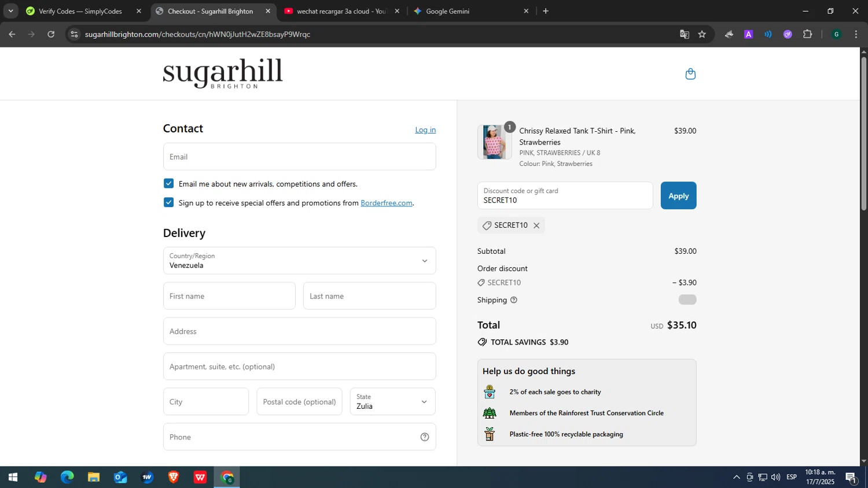868x488 pixels.
Task: Open Outlook from the taskbar
Action: pyautogui.click(x=120, y=477)
